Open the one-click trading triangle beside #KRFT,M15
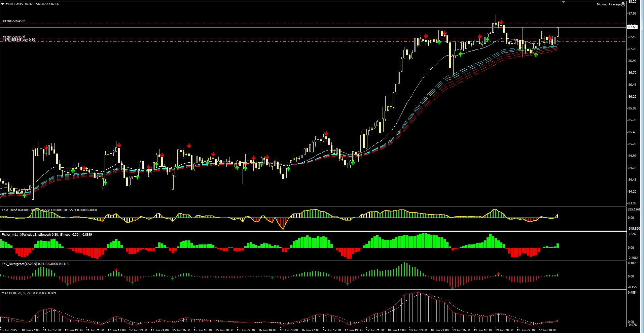Screen dimensions: 644x333 (2, 4)
